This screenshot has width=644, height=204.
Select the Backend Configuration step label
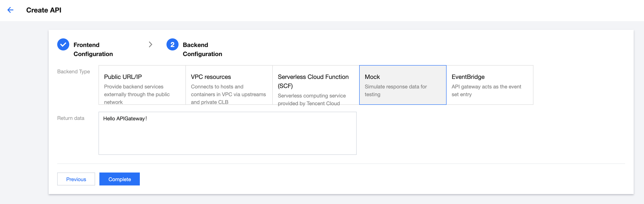tap(202, 49)
